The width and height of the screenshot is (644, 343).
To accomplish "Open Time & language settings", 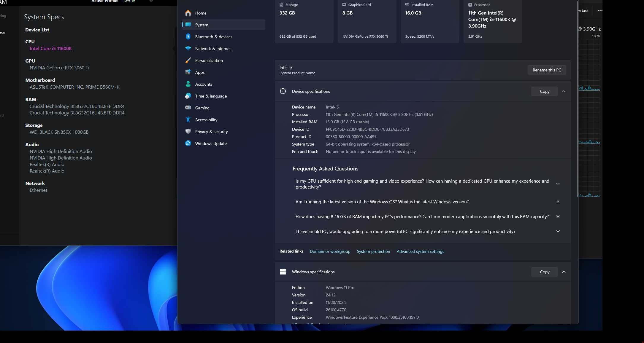I will click(224, 96).
